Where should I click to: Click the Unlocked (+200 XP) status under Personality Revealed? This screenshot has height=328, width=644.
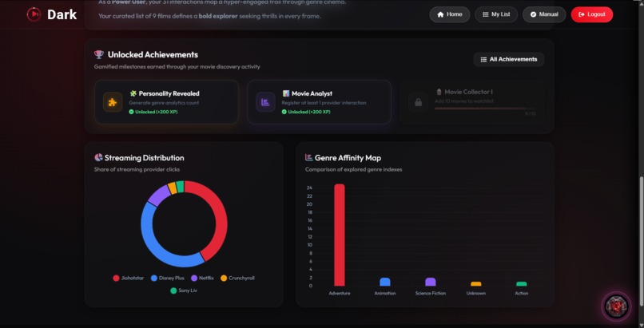tap(153, 112)
